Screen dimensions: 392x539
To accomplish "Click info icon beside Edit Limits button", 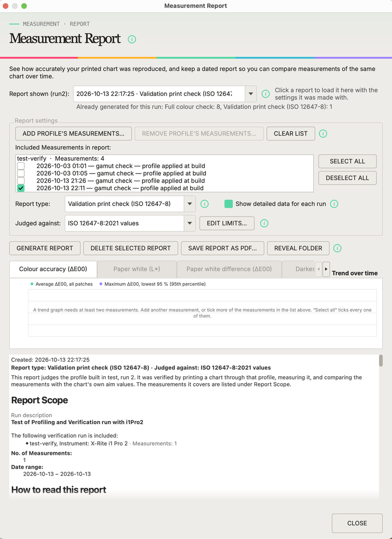I will click(264, 224).
